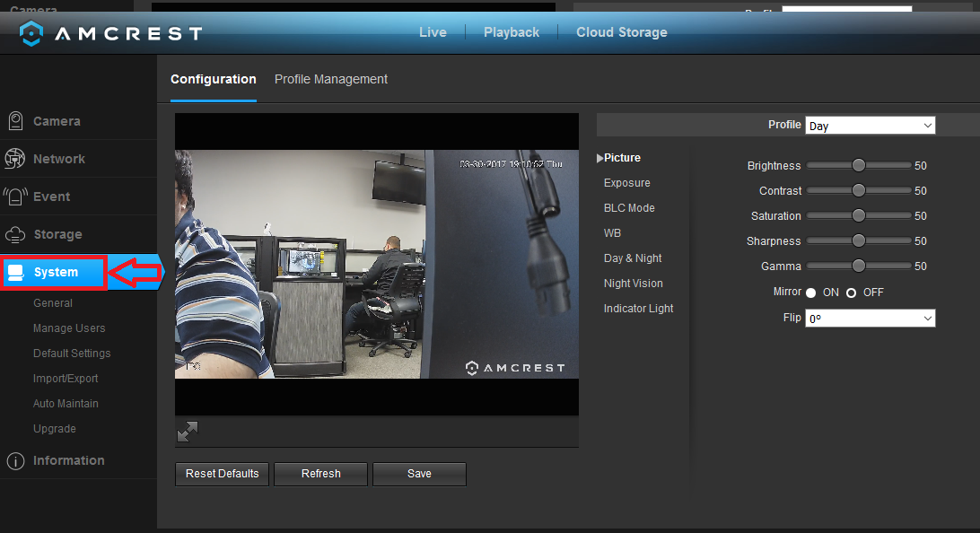
Task: Open Auto Maintain page
Action: click(66, 404)
